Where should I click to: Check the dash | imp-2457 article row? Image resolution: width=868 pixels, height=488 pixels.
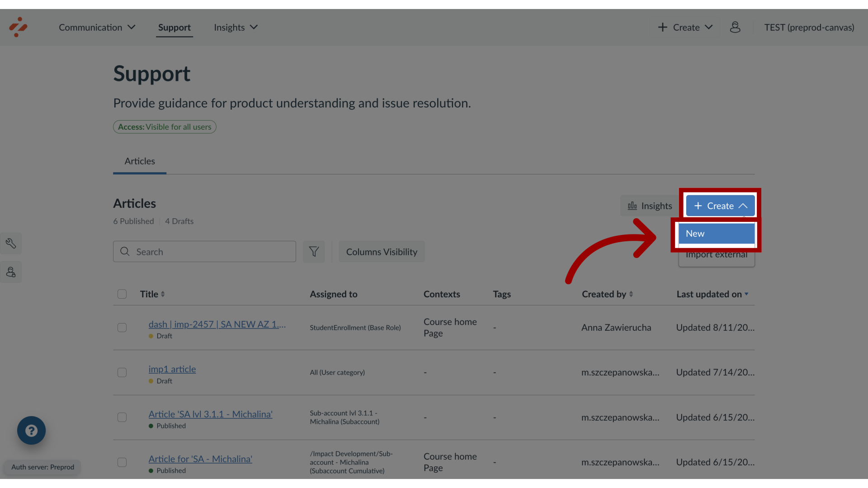click(122, 328)
